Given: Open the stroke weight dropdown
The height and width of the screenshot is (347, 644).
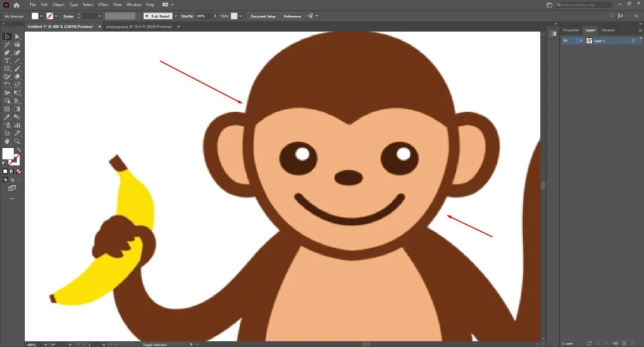Looking at the screenshot, I should [x=99, y=16].
